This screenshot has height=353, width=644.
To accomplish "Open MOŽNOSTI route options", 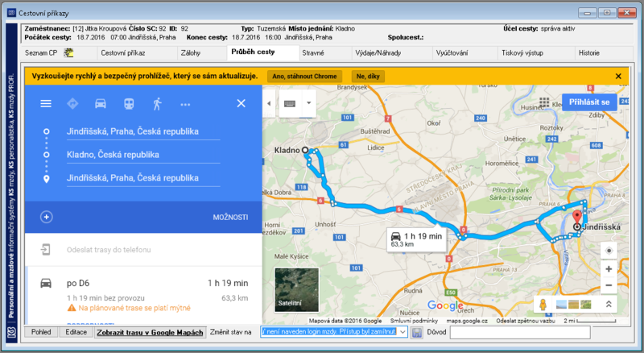I will pyautogui.click(x=230, y=218).
